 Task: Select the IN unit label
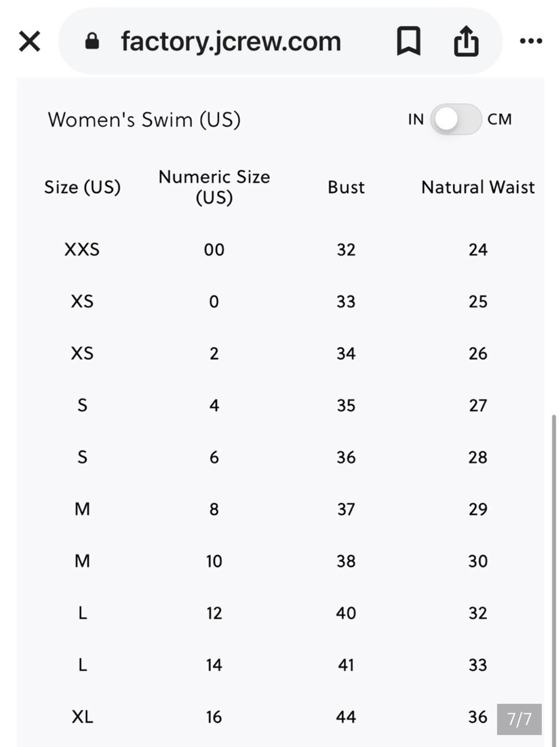[416, 119]
